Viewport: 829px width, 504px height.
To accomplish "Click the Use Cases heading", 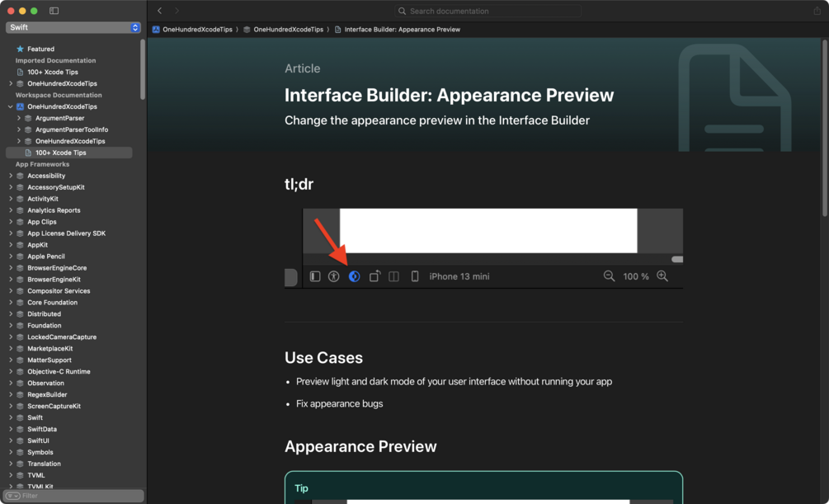I will coord(323,358).
